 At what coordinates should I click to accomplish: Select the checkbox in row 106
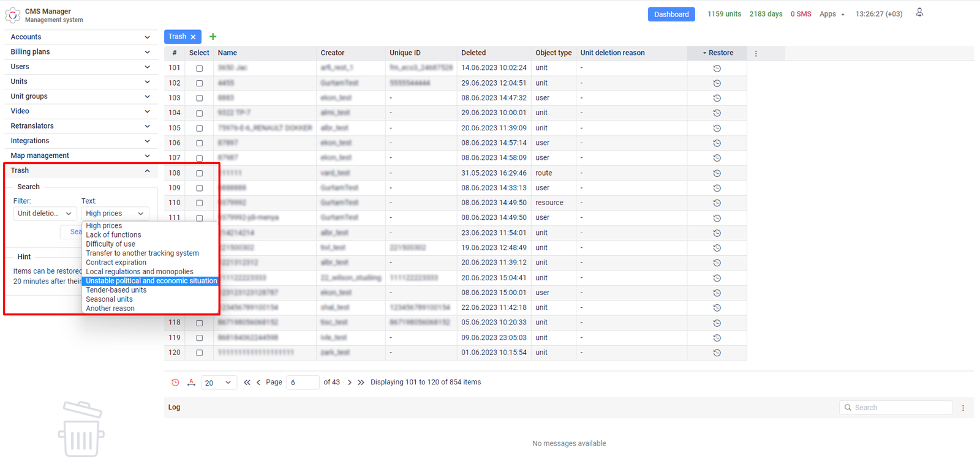click(x=199, y=143)
